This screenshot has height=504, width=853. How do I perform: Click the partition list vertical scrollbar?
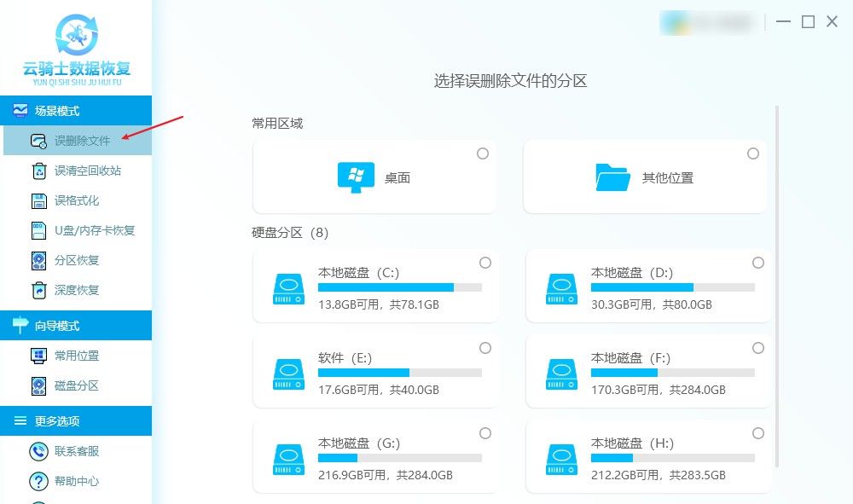click(x=777, y=287)
